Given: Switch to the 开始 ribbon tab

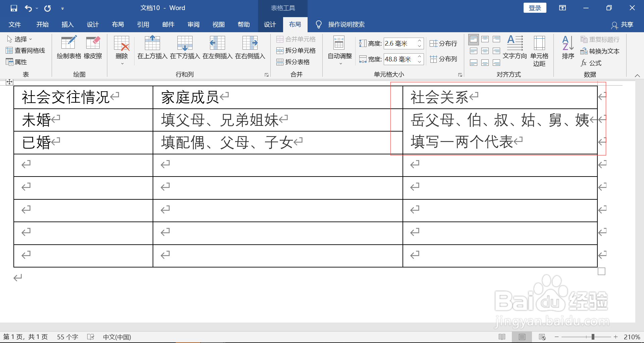Looking at the screenshot, I should (x=42, y=24).
